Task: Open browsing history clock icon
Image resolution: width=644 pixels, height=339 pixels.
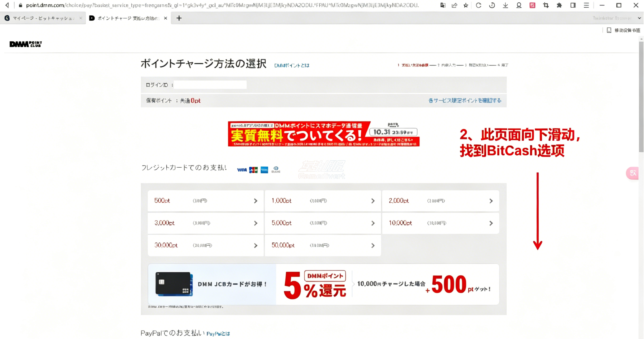Action: (492, 5)
